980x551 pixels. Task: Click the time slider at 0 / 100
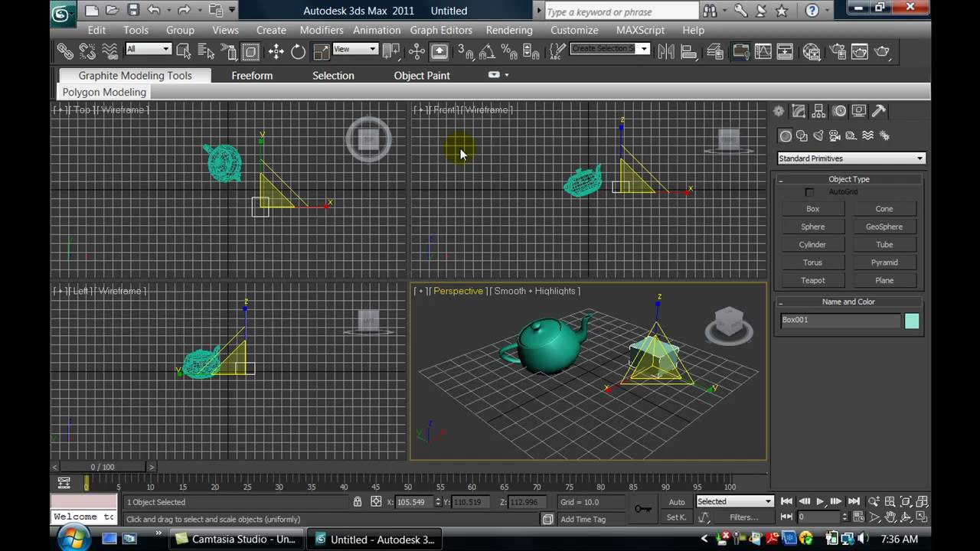103,467
